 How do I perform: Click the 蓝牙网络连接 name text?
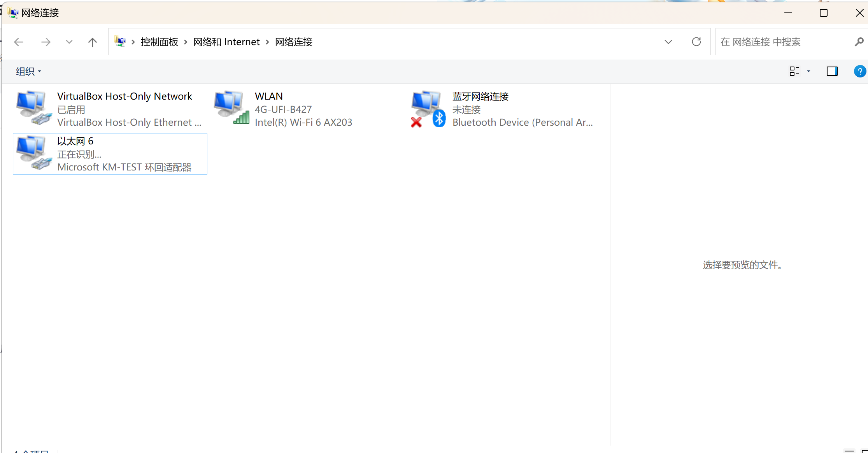(480, 96)
